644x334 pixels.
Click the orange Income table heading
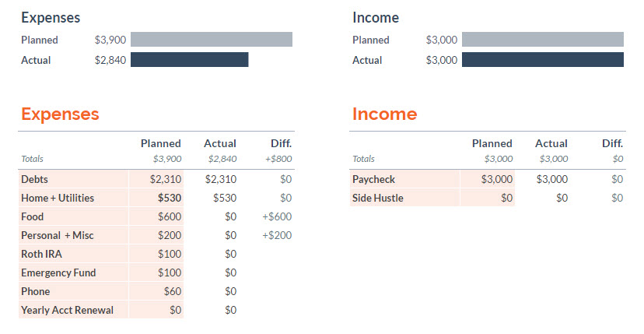point(384,114)
